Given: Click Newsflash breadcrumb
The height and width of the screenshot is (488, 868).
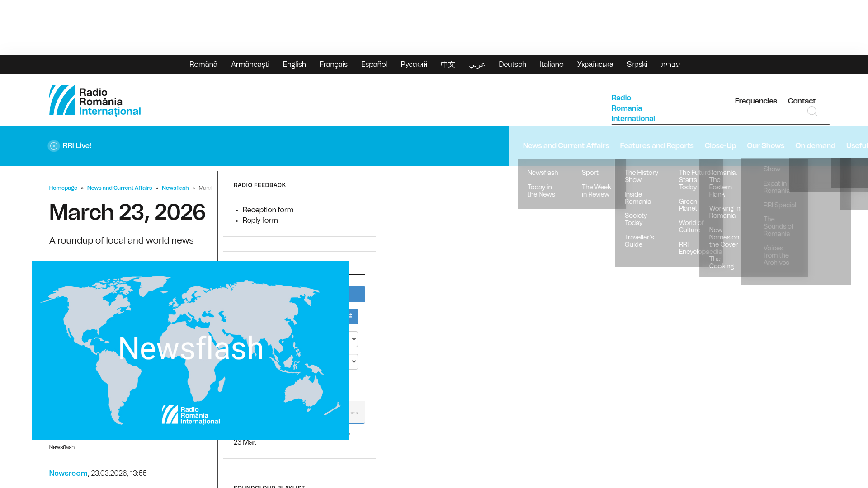Looking at the screenshot, I should [x=175, y=188].
